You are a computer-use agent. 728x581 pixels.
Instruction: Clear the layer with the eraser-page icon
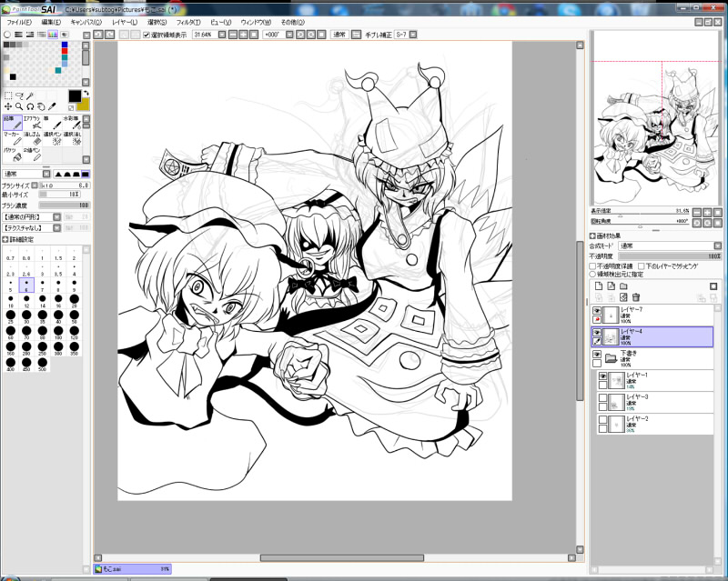click(x=623, y=297)
